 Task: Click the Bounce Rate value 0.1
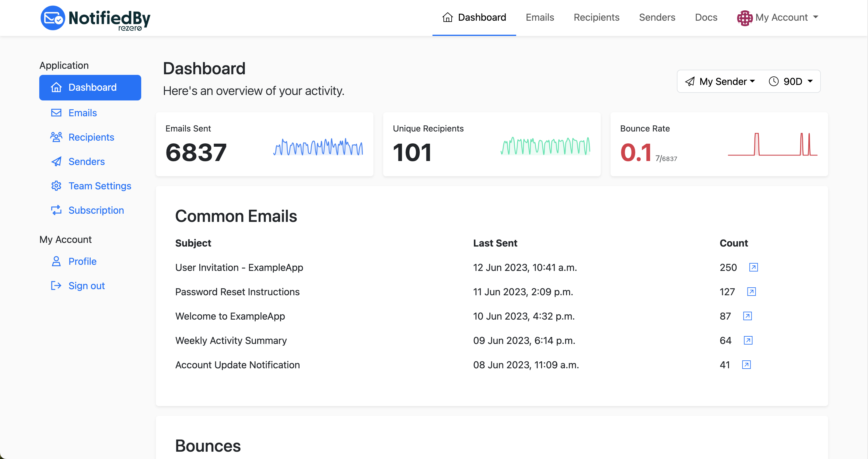[636, 152]
